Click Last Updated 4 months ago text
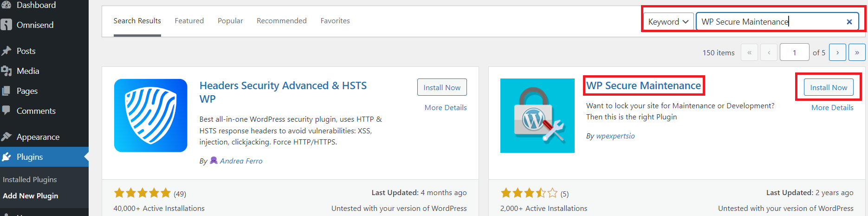Viewport: 868px width, 216px height. click(419, 192)
